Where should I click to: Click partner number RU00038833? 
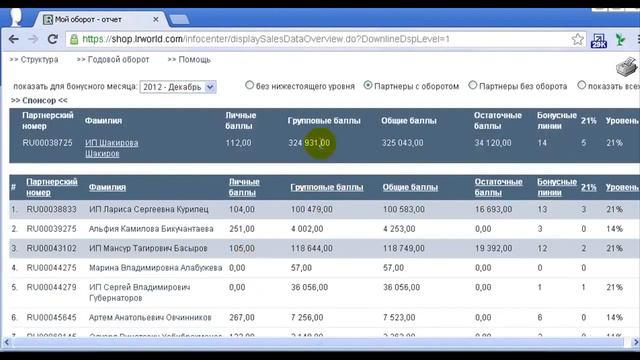(x=51, y=209)
